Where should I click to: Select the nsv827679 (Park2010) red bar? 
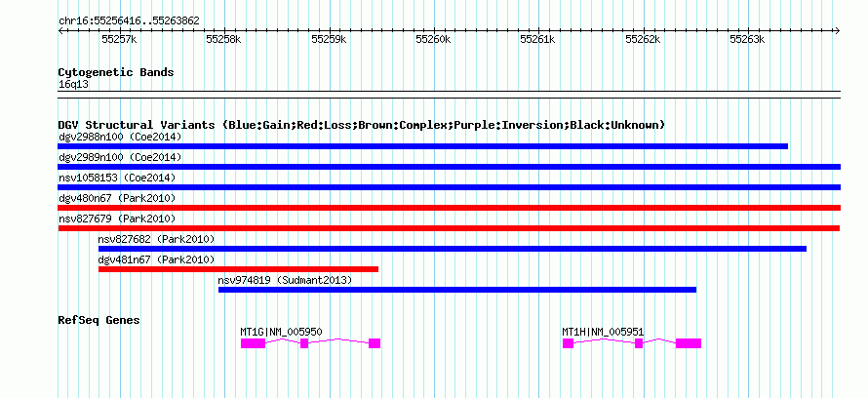pos(449,228)
